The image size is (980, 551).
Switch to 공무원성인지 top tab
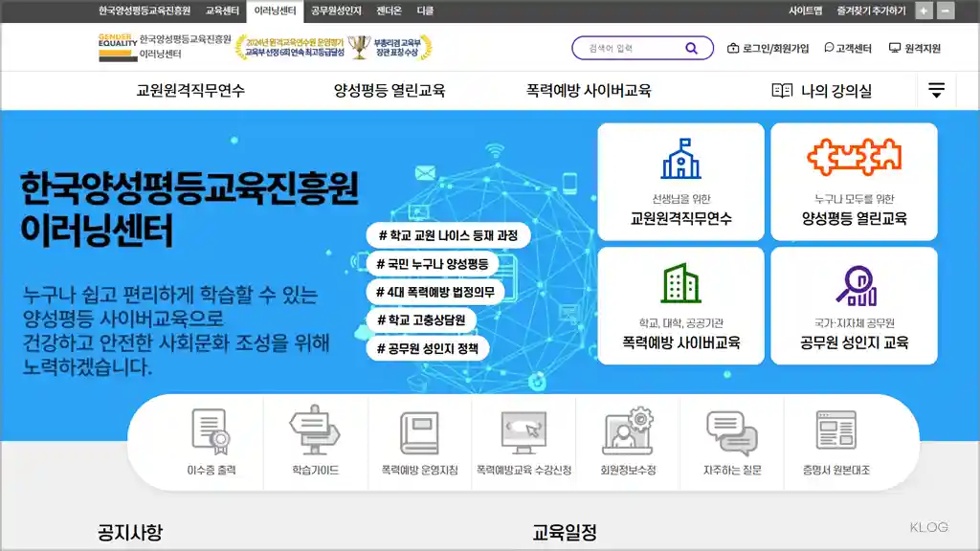(336, 11)
